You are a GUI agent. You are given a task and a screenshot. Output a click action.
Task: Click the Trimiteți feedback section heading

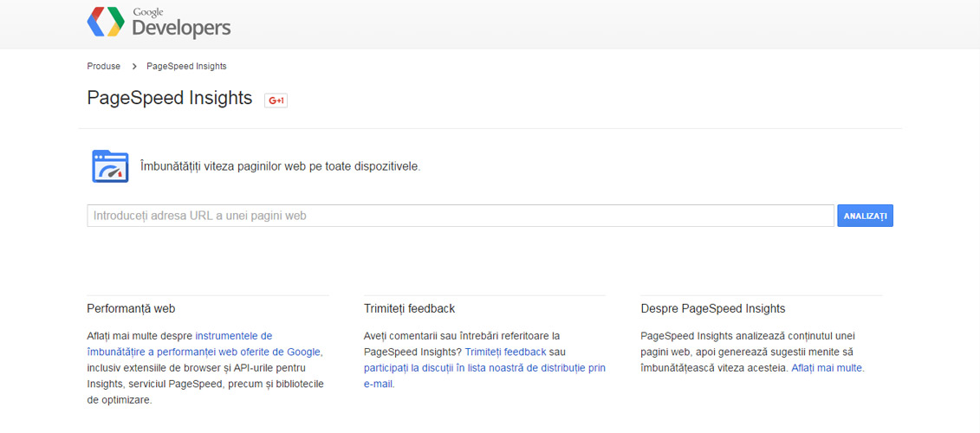pos(409,308)
